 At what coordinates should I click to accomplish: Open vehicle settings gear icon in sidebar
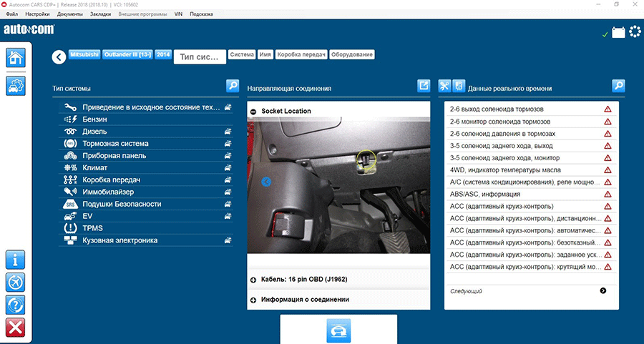16,86
